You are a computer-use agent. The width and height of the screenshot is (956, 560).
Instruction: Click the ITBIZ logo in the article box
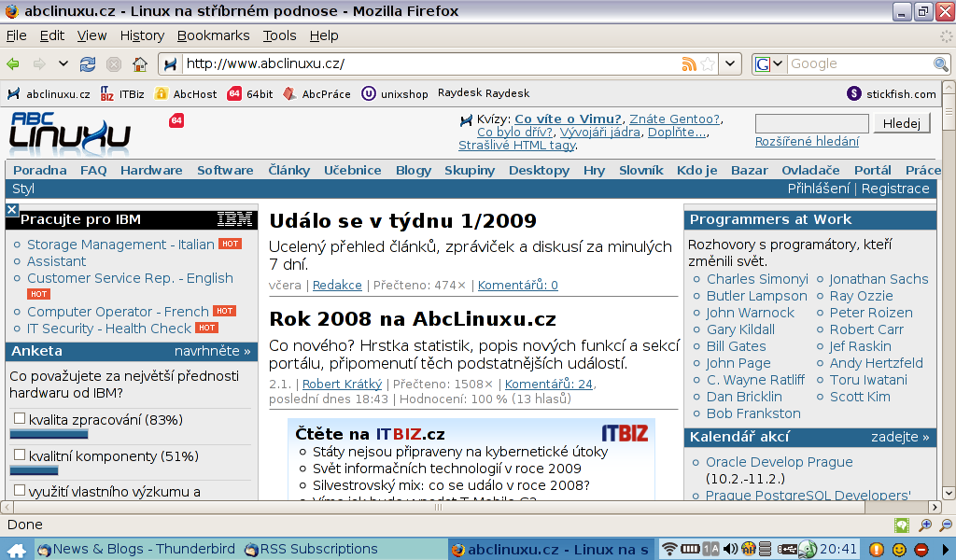(x=625, y=433)
